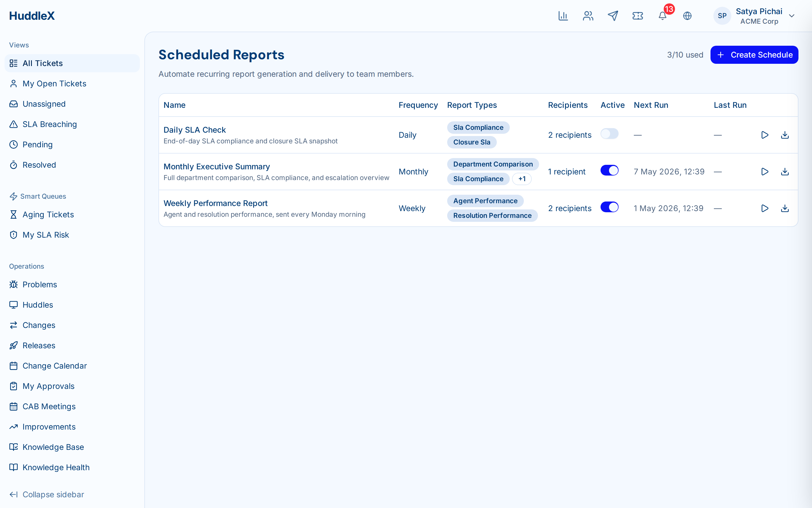
Task: Open the analytics bar chart icon
Action: (563, 16)
